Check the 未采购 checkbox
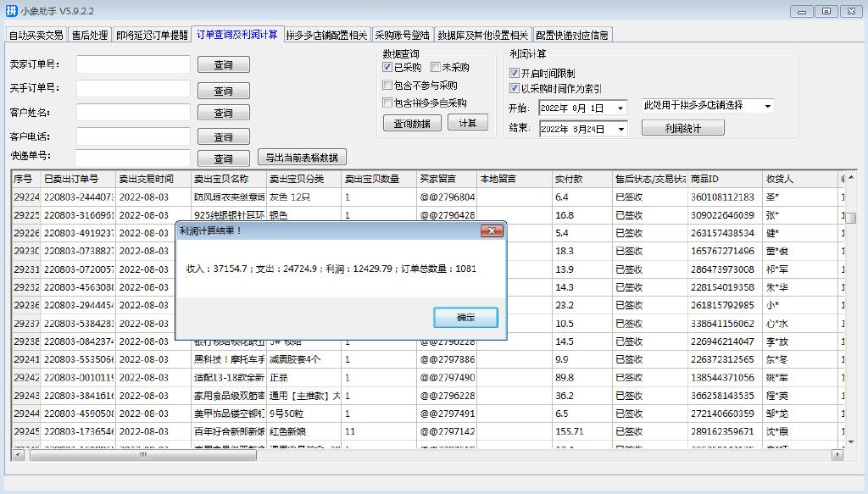 click(436, 67)
